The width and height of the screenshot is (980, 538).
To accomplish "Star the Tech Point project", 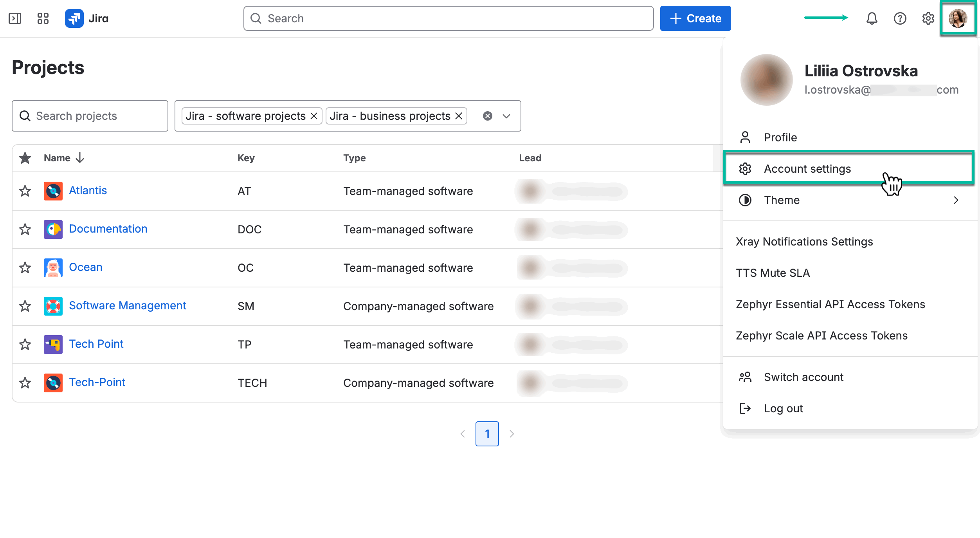I will tap(25, 345).
